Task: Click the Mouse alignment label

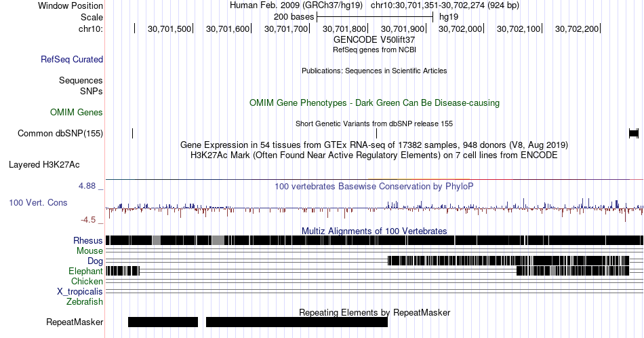Action: (x=89, y=251)
